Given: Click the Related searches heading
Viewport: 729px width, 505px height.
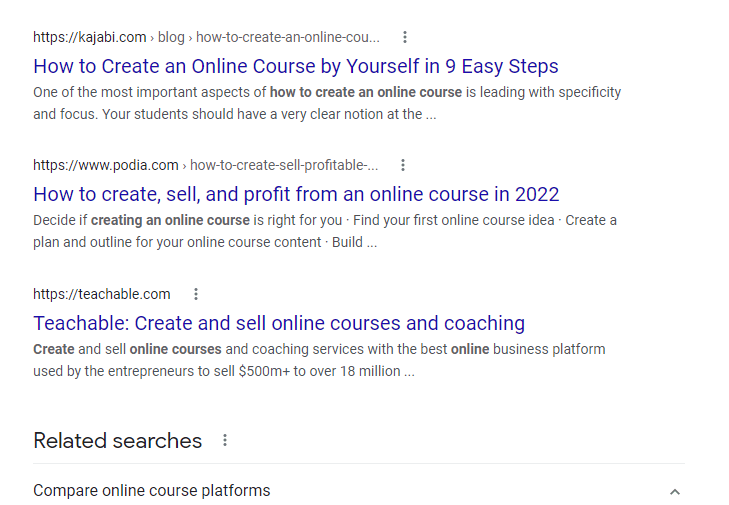Looking at the screenshot, I should (x=118, y=441).
